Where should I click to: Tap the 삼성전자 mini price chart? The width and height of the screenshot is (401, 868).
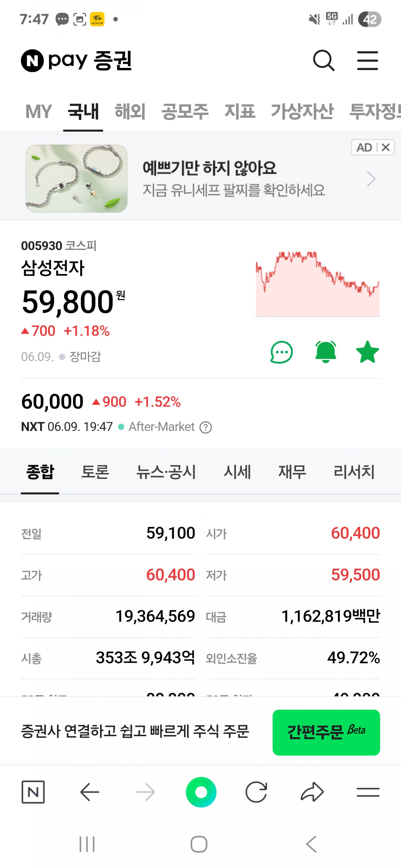pos(317,284)
